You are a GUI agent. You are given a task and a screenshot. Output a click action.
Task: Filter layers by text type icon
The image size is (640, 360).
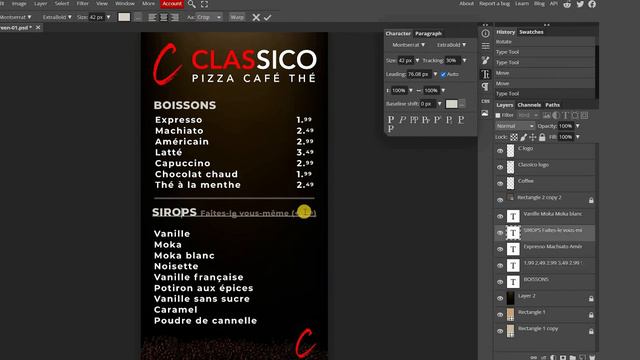(566, 116)
